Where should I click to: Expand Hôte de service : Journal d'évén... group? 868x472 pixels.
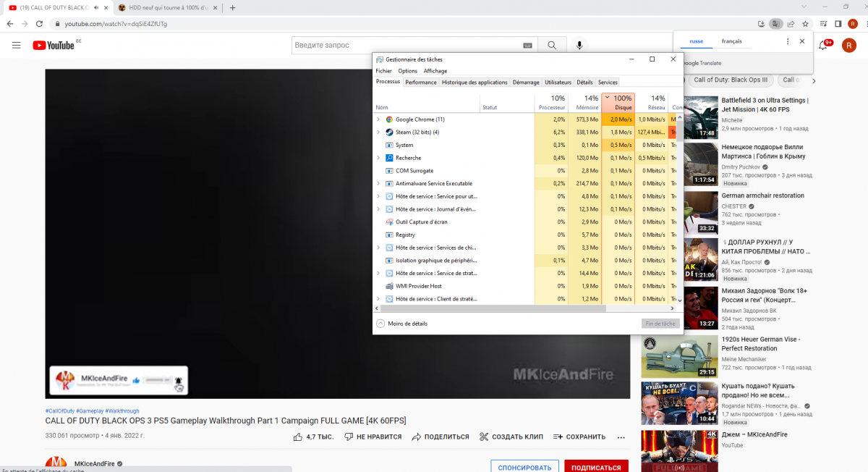point(378,209)
